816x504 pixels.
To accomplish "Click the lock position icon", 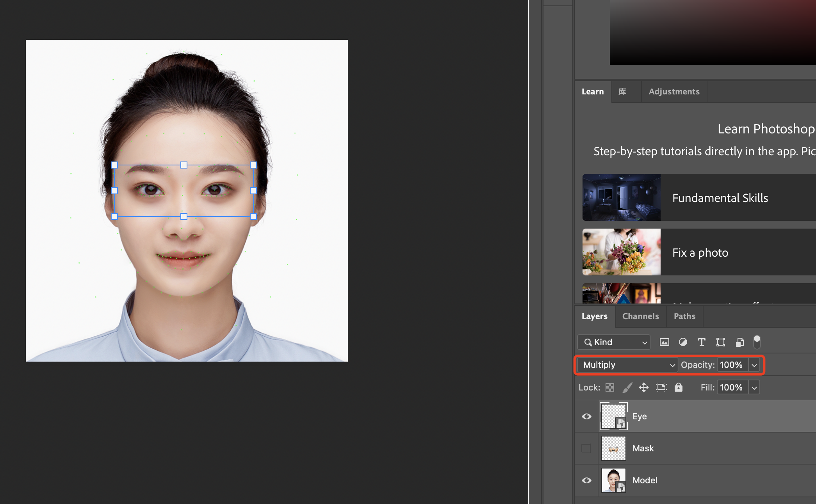I will 643,387.
